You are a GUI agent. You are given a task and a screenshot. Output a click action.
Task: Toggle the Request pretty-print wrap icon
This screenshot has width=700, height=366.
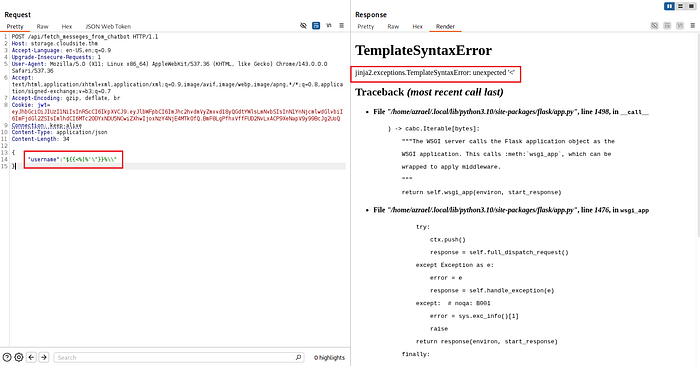pos(316,26)
